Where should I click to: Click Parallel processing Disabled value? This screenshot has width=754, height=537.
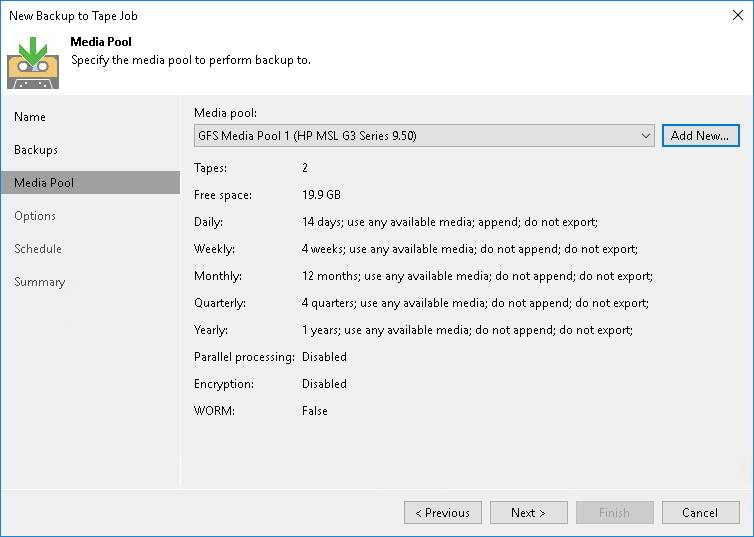click(324, 357)
